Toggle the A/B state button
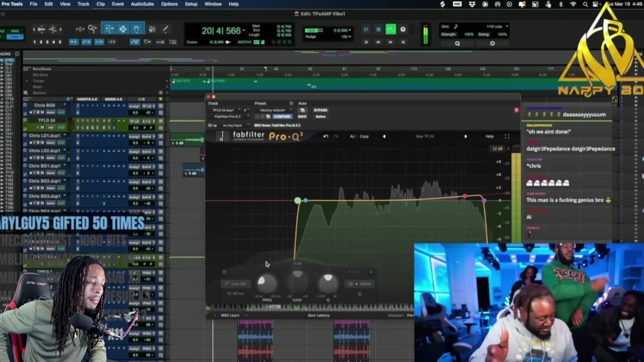This screenshot has height=362, width=644. pos(353,136)
